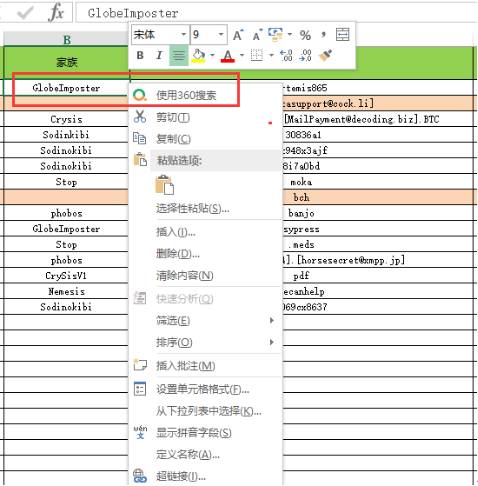Apply percent style format icon
Image resolution: width=478 pixels, height=486 pixels.
pos(305,35)
